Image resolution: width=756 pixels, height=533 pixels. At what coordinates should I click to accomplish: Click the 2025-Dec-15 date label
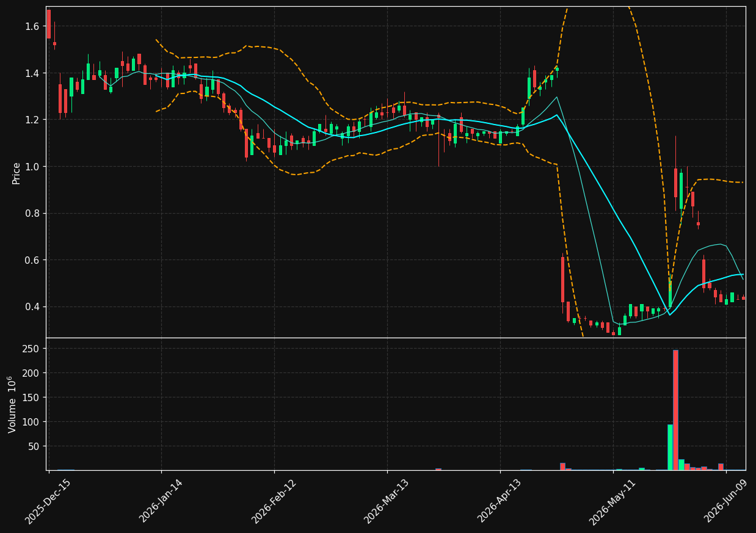pyautogui.click(x=48, y=501)
